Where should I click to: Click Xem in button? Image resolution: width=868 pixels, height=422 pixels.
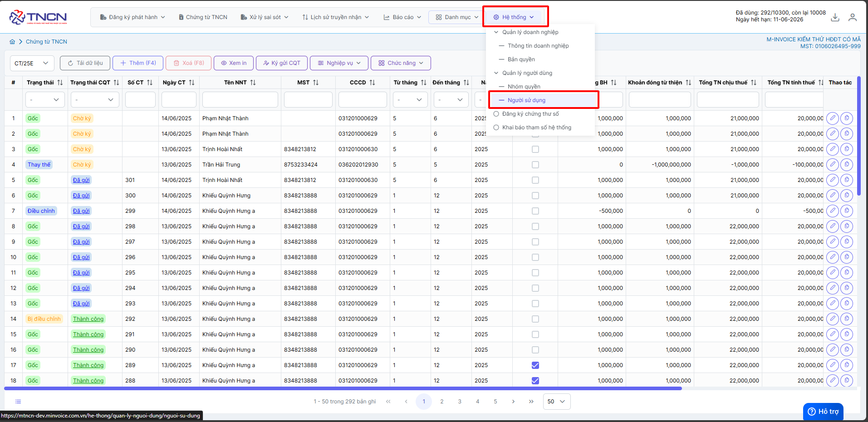coord(234,63)
